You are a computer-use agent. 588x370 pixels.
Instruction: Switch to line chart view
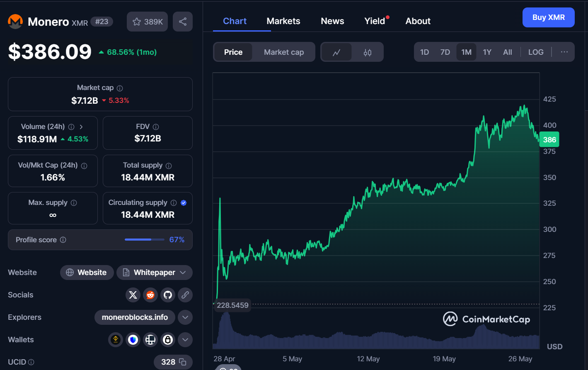point(336,52)
